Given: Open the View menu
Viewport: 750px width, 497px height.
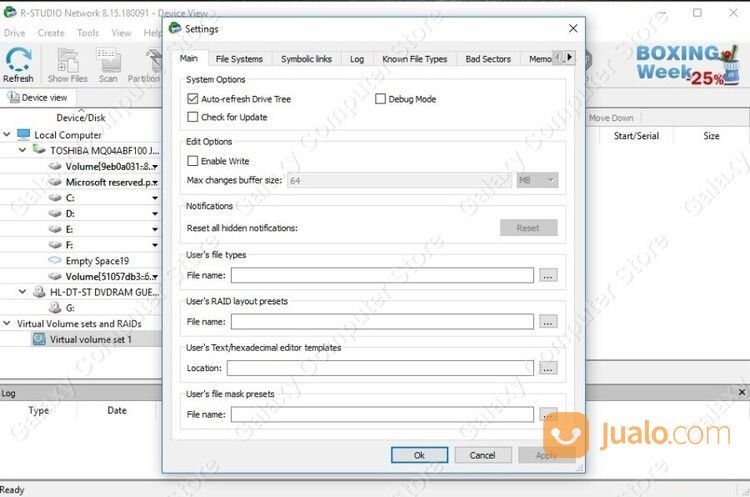Looking at the screenshot, I should 121,33.
